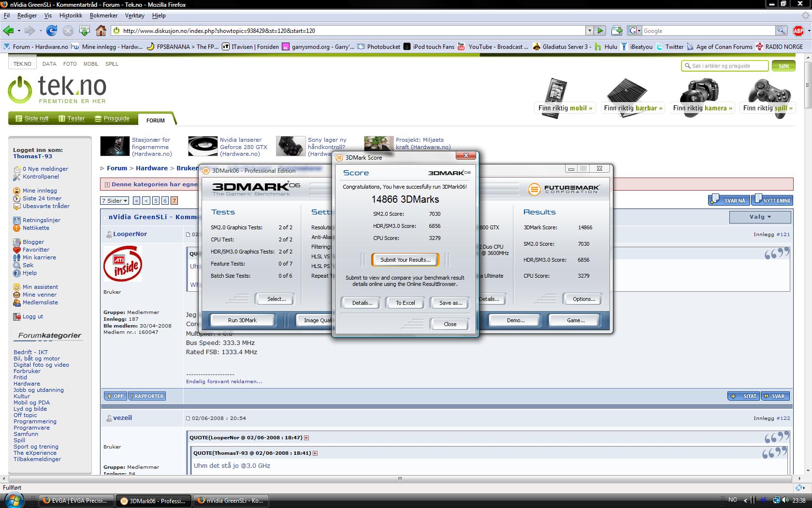This screenshot has height=508, width=812.
Task: Open Kontrollpanel link in sidebar
Action: pyautogui.click(x=41, y=177)
